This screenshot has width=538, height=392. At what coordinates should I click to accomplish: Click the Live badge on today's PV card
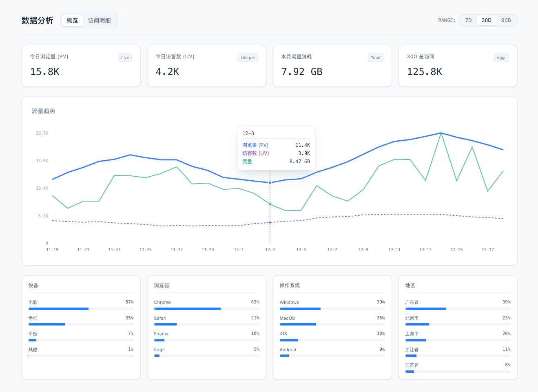(x=125, y=58)
